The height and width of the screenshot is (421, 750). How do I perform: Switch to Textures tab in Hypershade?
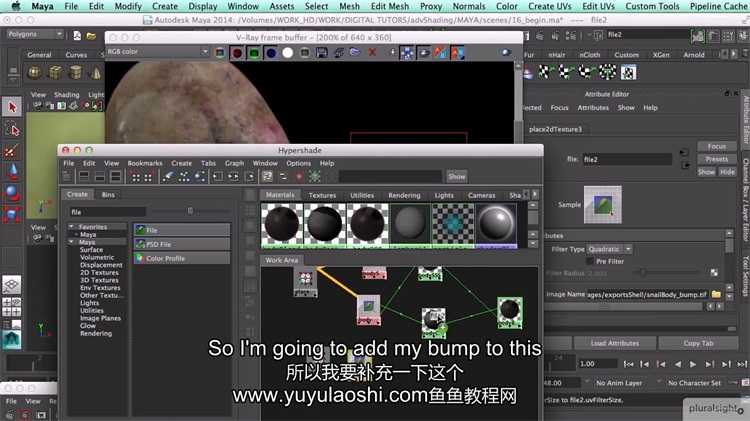[322, 195]
